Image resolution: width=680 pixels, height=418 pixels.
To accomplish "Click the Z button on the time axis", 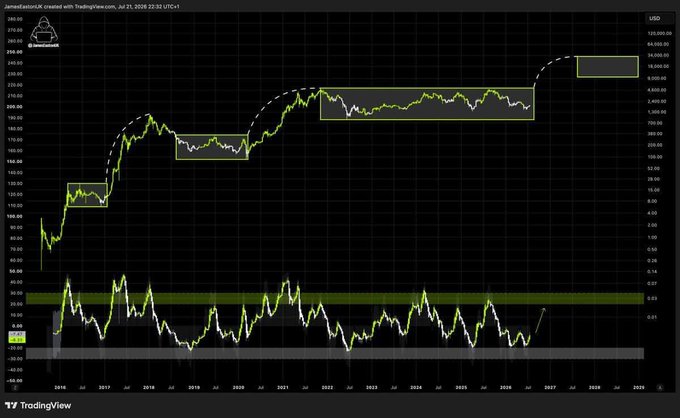I will tap(15, 387).
